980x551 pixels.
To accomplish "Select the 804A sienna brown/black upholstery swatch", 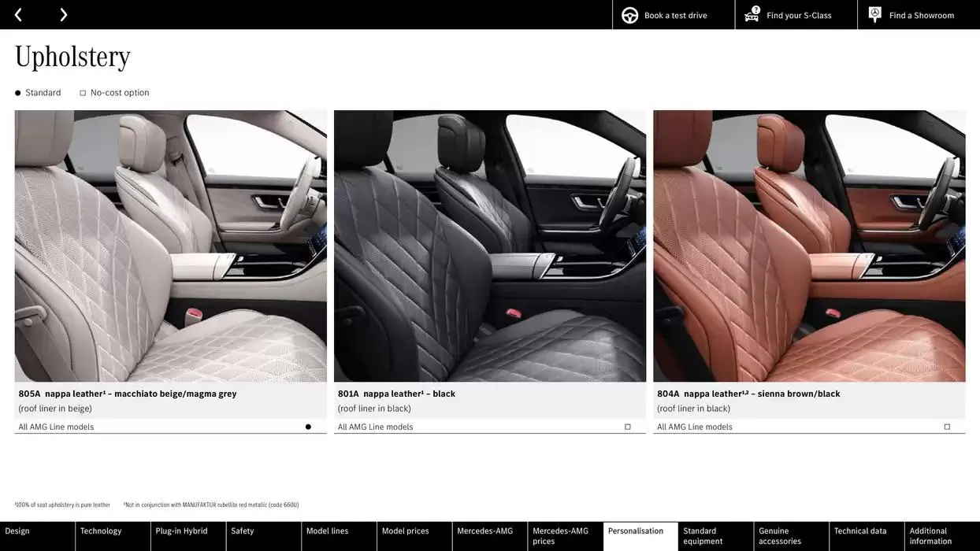I will 810,246.
